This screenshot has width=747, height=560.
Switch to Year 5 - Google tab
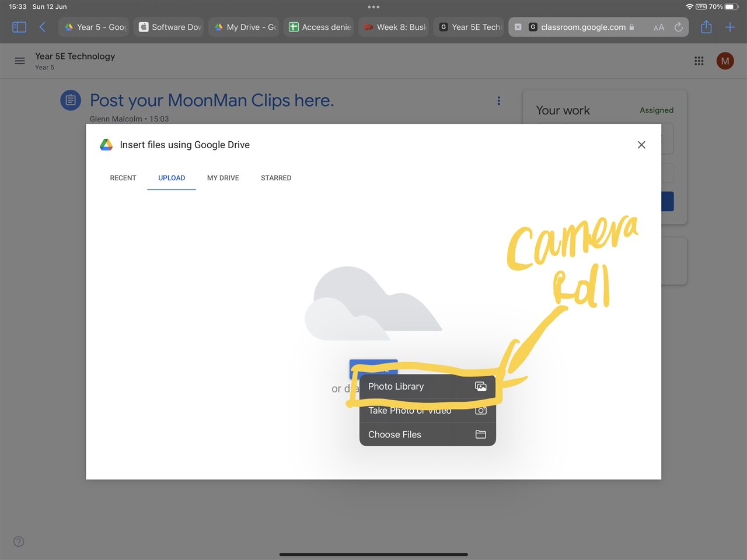95,27
